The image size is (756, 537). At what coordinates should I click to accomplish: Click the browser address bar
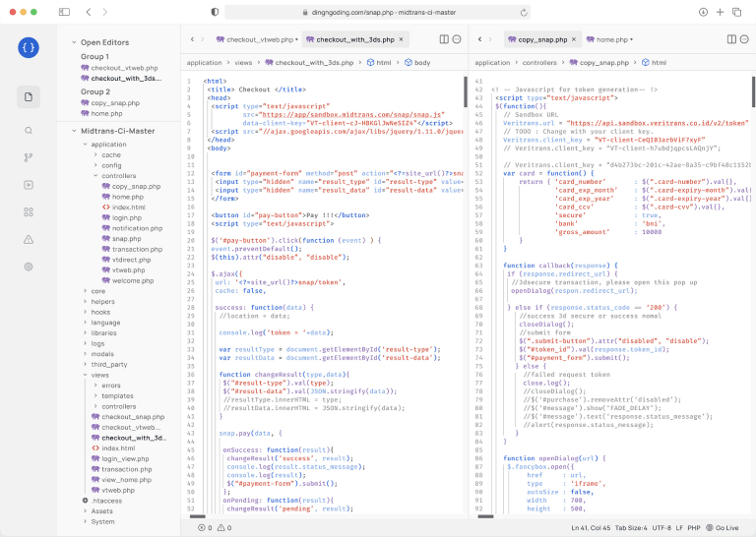(378, 13)
